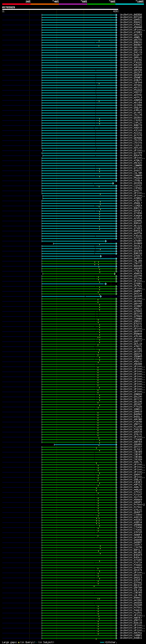
Task: Select the UniRef100_P51818 label
Action: click(x=131, y=90)
